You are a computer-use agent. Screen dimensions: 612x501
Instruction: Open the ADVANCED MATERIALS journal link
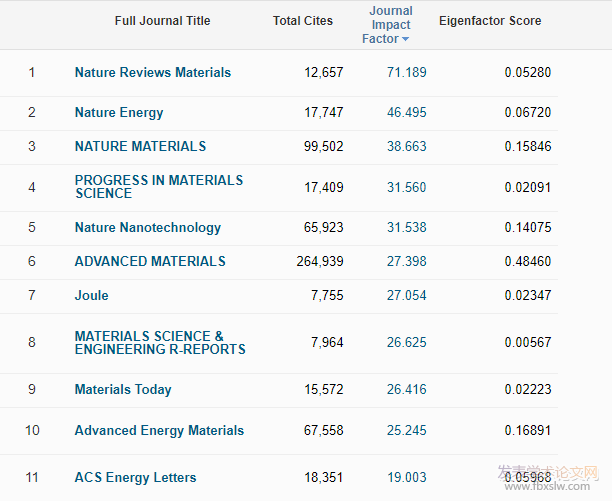click(150, 261)
